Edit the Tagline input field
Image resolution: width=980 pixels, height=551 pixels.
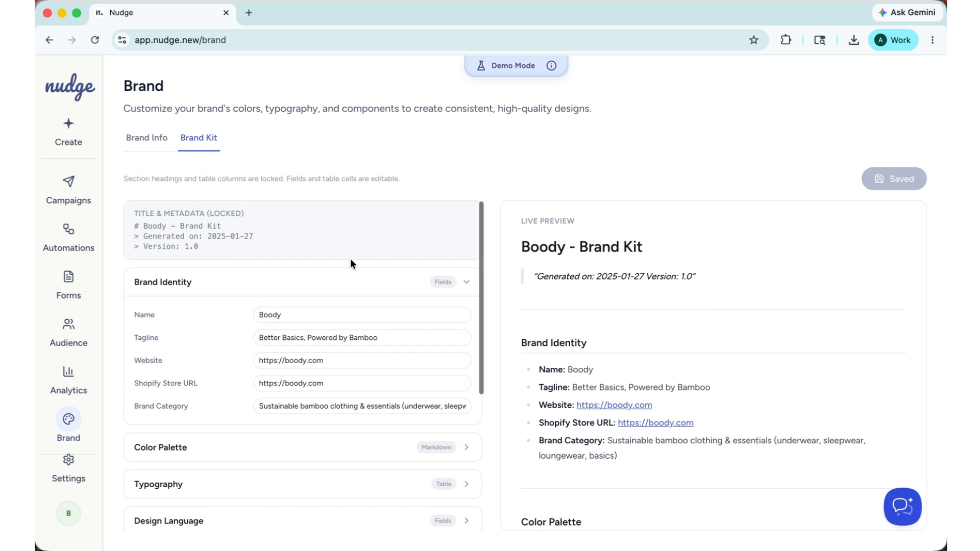362,338
